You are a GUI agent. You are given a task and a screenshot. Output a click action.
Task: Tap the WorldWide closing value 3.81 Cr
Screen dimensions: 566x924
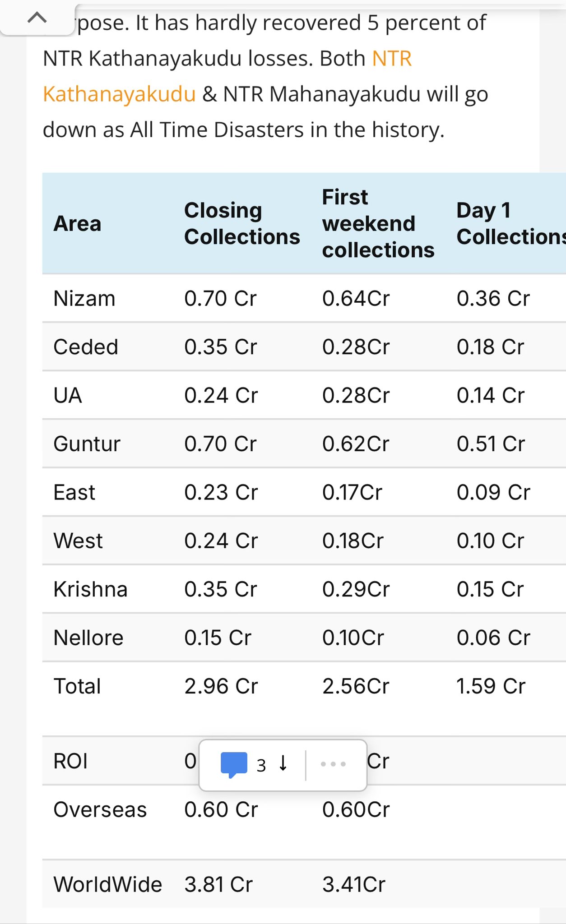click(x=218, y=884)
